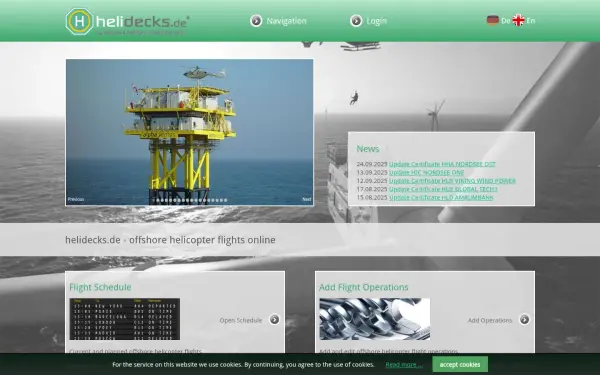Click the helidecks.de logo
Viewport: 600px width, 375px height.
pos(127,21)
